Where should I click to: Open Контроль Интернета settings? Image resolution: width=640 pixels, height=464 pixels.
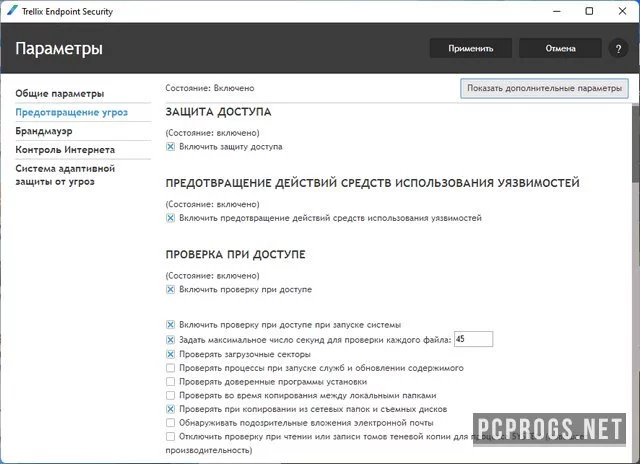pyautogui.click(x=65, y=150)
